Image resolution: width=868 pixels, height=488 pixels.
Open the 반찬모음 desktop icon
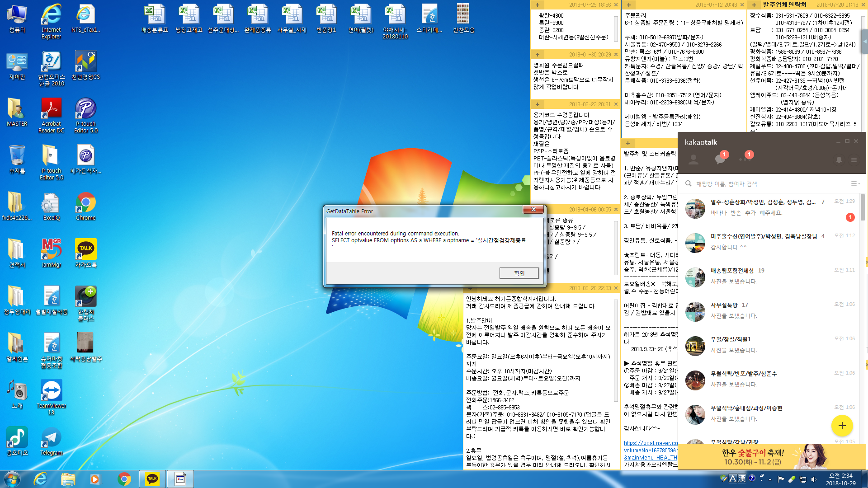pos(463,19)
